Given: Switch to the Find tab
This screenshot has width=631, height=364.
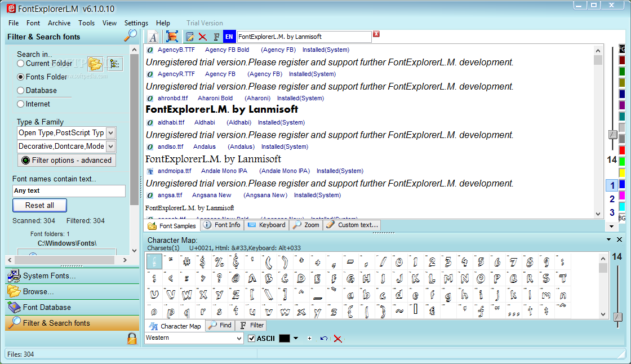Looking at the screenshot, I should [x=220, y=325].
